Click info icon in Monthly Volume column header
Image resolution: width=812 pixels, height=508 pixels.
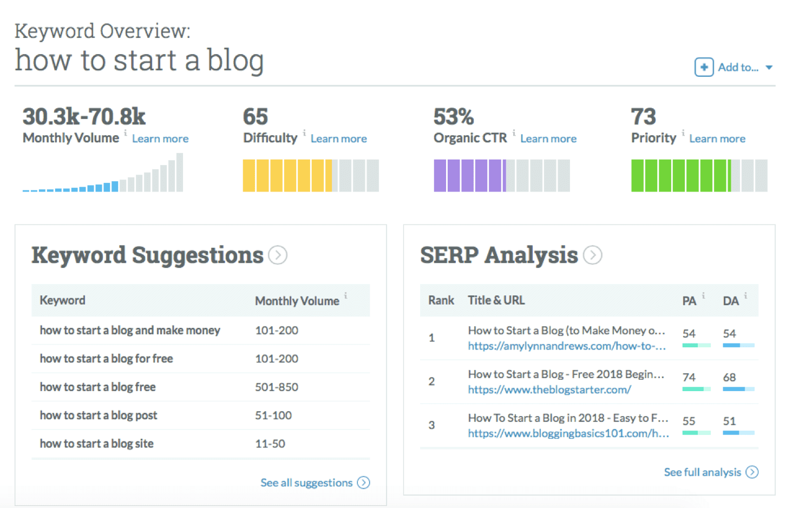[345, 296]
